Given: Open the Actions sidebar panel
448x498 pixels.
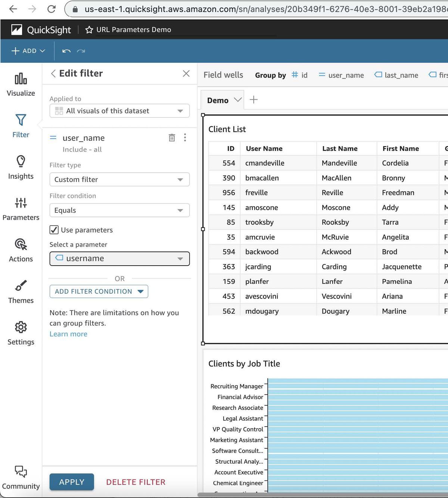Looking at the screenshot, I should tap(21, 250).
